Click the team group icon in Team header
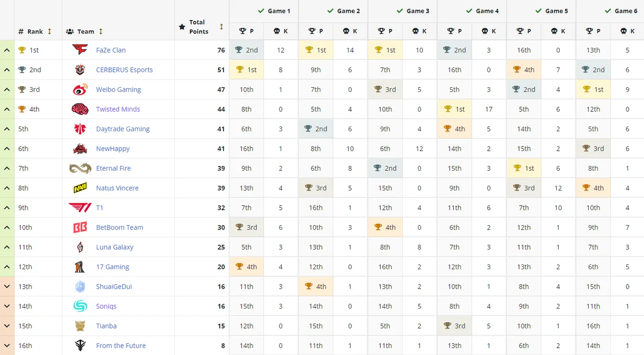This screenshot has width=644, height=355. pos(70,31)
